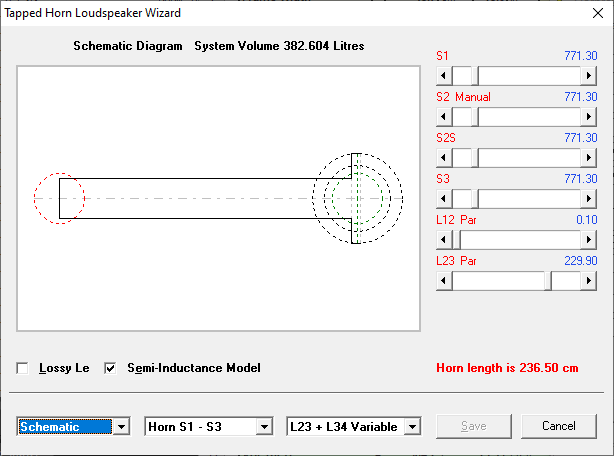Click the L12 Par slider thumb
614x456 pixels.
(456, 240)
